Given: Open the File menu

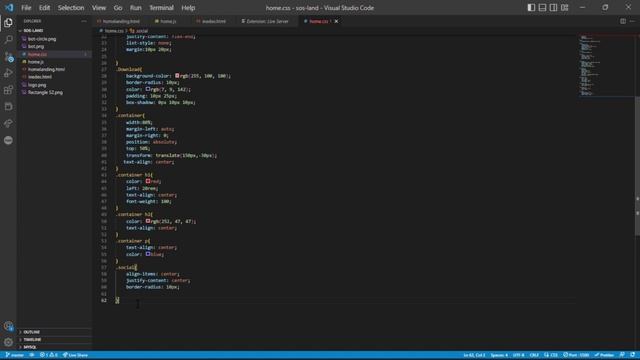Looking at the screenshot, I should [26, 7].
